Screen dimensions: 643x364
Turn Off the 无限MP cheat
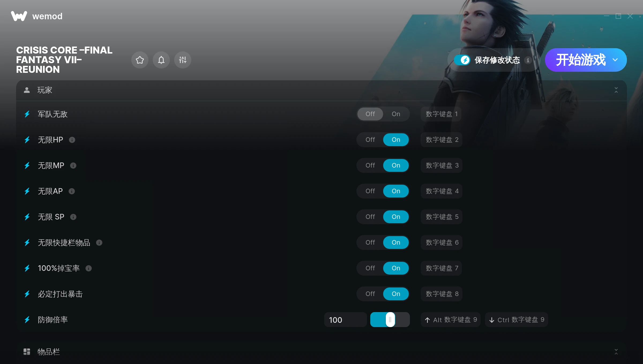click(x=370, y=165)
